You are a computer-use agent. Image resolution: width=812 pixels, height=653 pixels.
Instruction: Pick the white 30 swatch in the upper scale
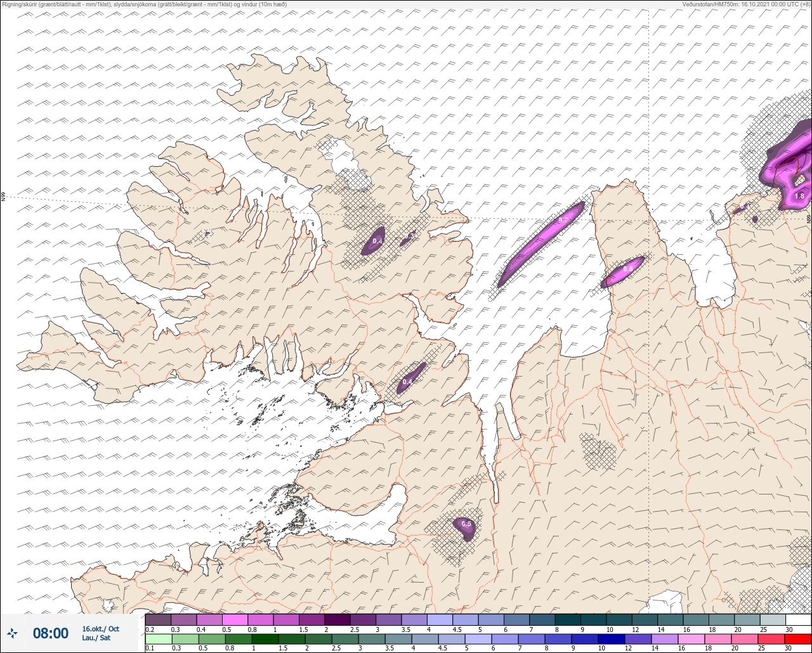point(798,619)
